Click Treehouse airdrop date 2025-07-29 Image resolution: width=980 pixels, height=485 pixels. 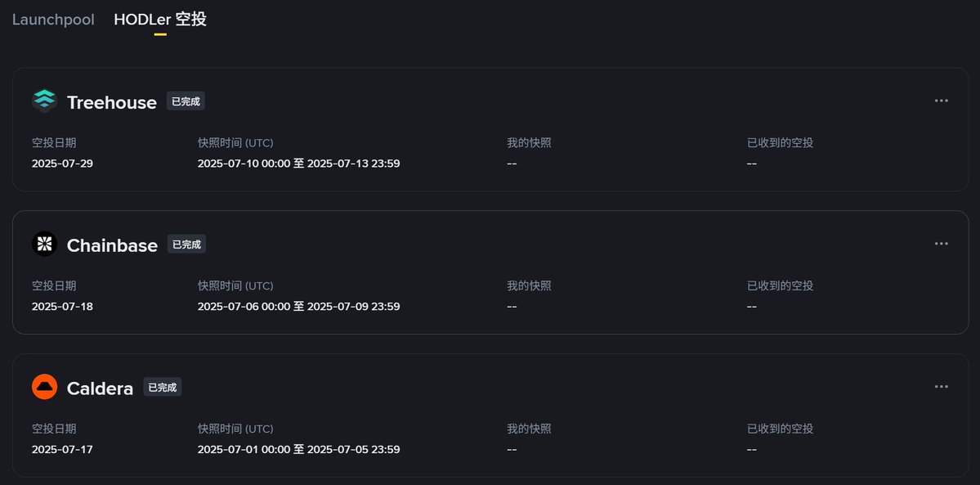pyautogui.click(x=62, y=164)
